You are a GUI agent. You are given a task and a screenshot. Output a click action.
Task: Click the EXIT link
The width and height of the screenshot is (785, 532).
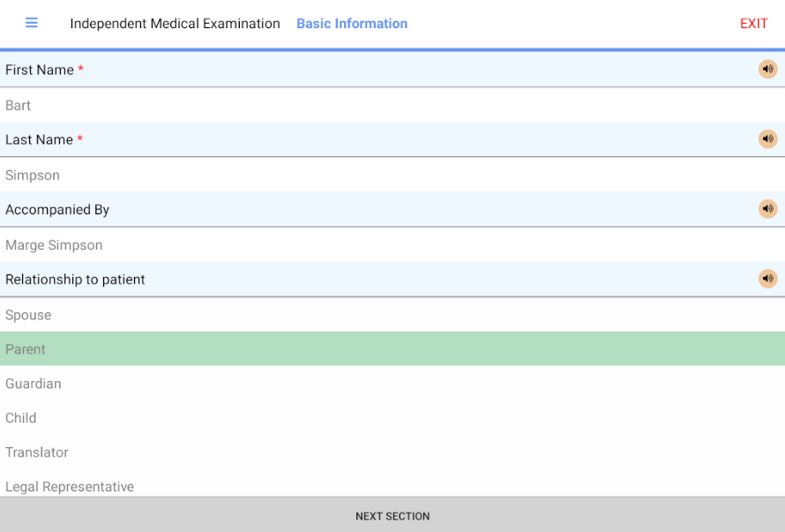pyautogui.click(x=753, y=24)
